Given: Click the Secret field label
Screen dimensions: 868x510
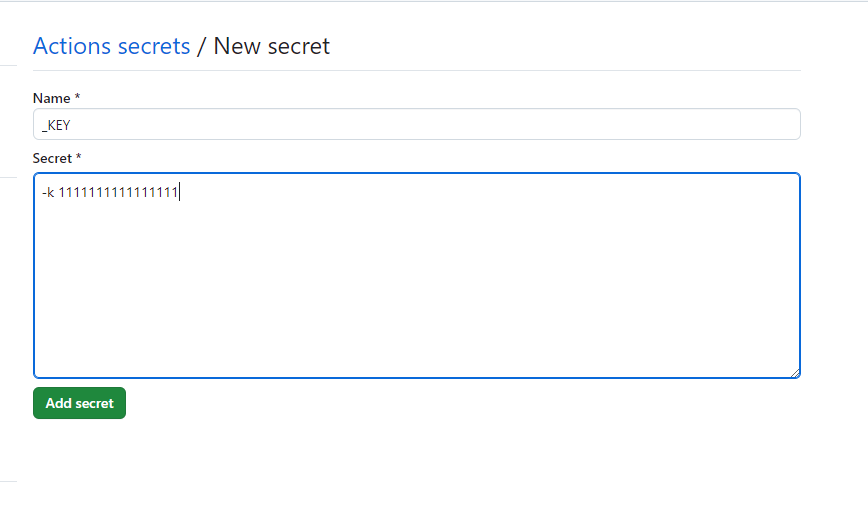Looking at the screenshot, I should [x=52, y=158].
